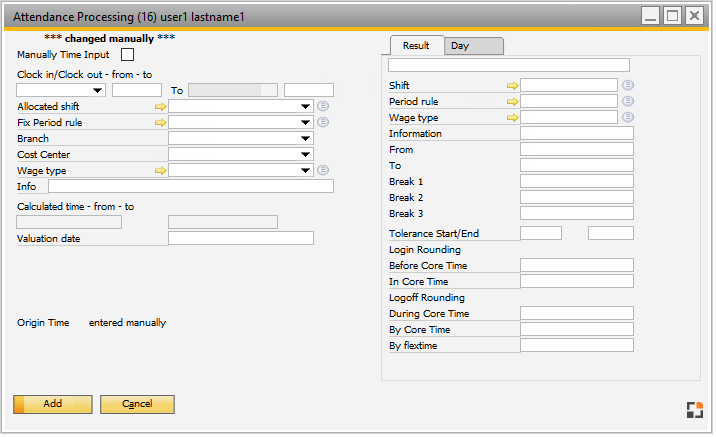Open the details icon beside Result Shift field
The image size is (716, 437).
tap(627, 86)
